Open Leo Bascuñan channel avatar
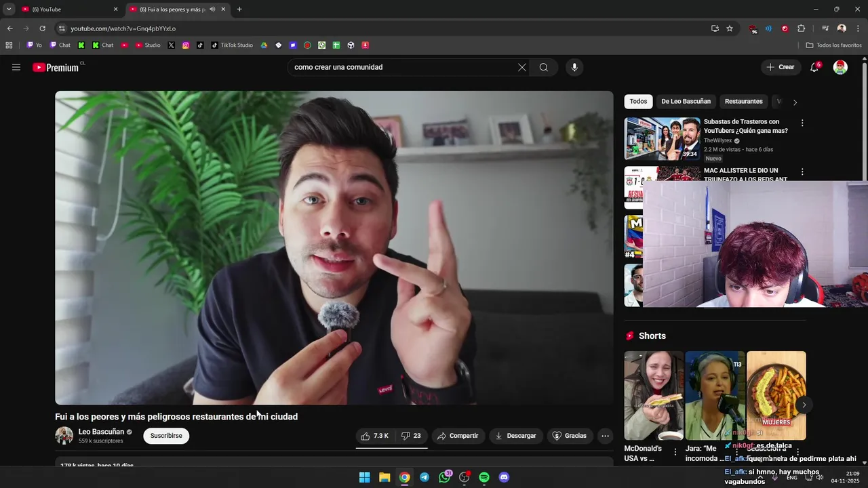868x488 pixels. [64, 436]
